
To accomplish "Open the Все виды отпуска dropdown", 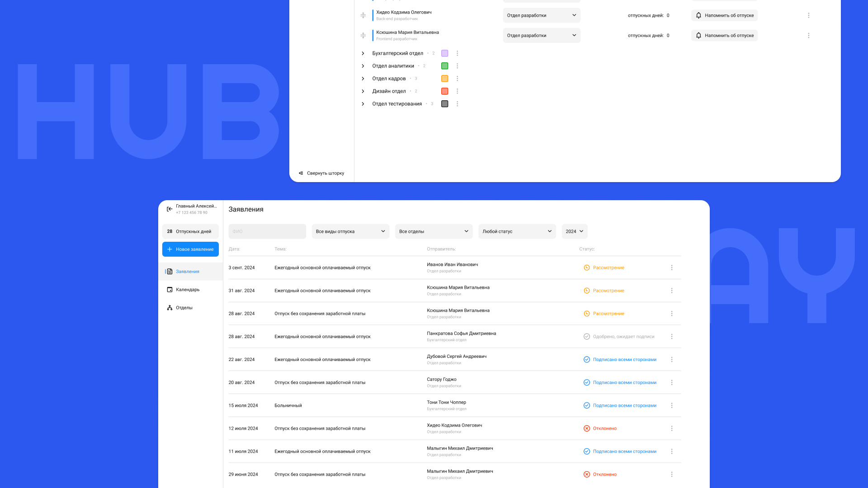I will tap(350, 231).
